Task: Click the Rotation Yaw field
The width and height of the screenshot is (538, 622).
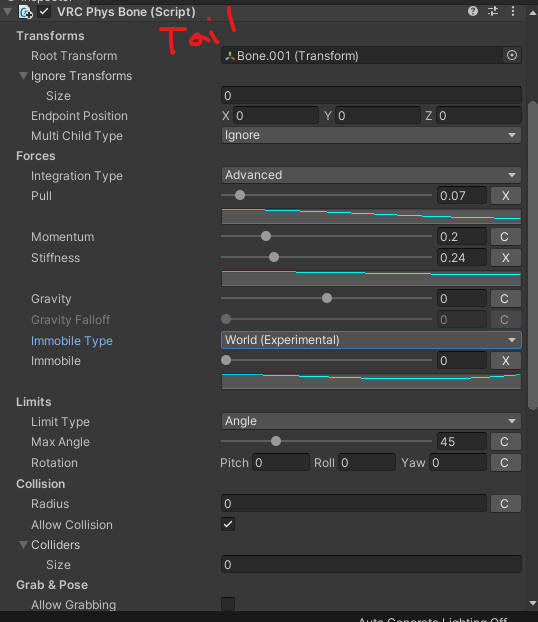Action: (x=458, y=463)
